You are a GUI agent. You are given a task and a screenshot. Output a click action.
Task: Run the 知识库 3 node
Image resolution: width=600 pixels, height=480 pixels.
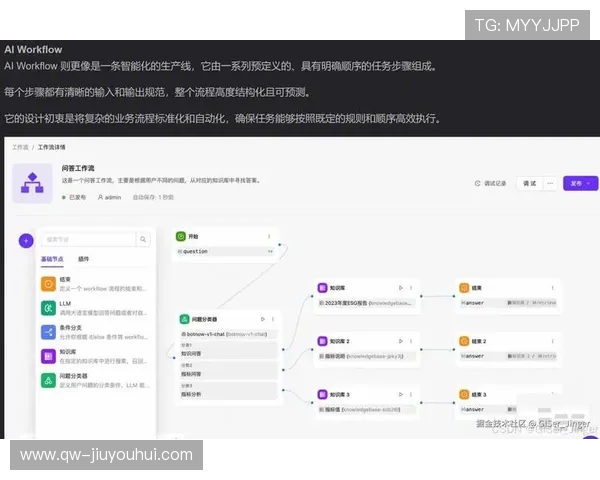tap(401, 394)
